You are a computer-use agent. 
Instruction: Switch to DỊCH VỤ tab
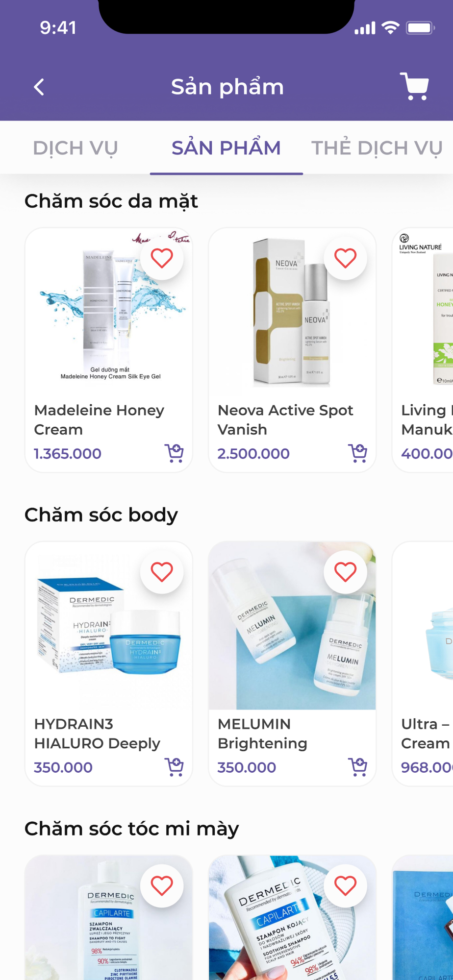point(75,148)
